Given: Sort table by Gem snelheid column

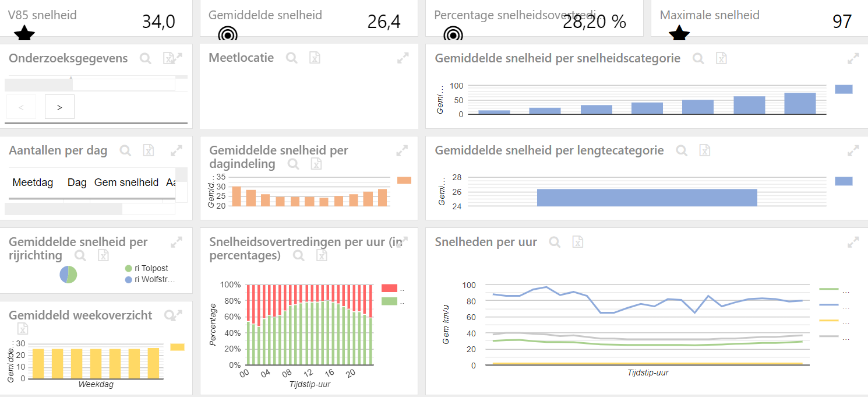Looking at the screenshot, I should pos(126,182).
